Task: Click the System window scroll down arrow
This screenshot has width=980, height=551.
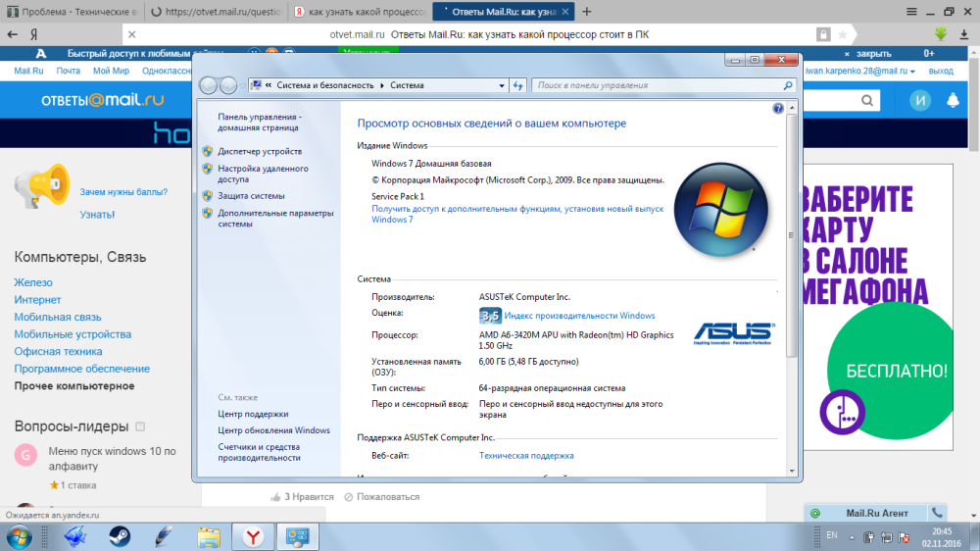Action: pos(792,471)
